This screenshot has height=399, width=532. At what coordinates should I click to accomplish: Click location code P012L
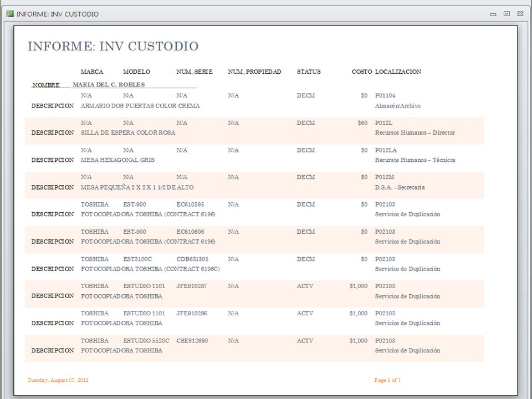[x=383, y=123]
